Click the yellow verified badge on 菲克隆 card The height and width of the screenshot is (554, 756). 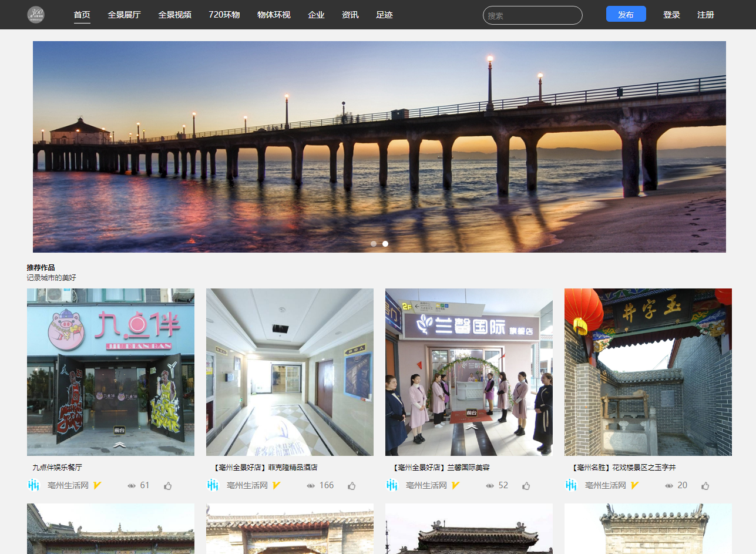pos(277,485)
